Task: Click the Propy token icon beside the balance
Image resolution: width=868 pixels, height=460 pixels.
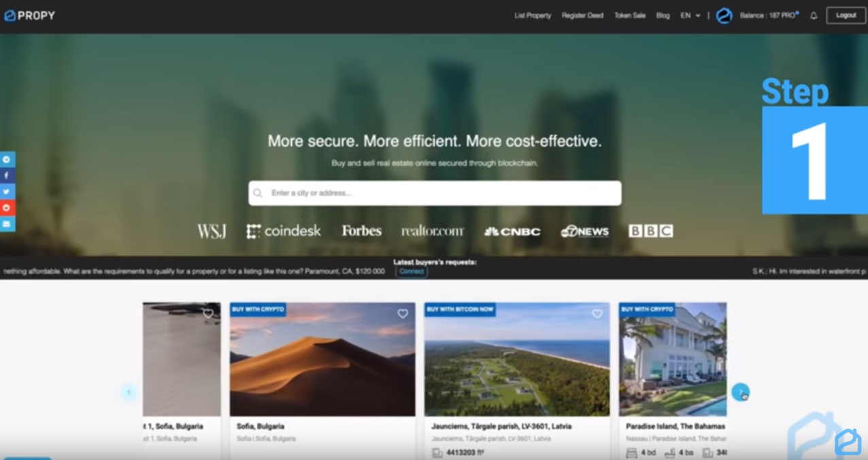Action: tap(723, 14)
